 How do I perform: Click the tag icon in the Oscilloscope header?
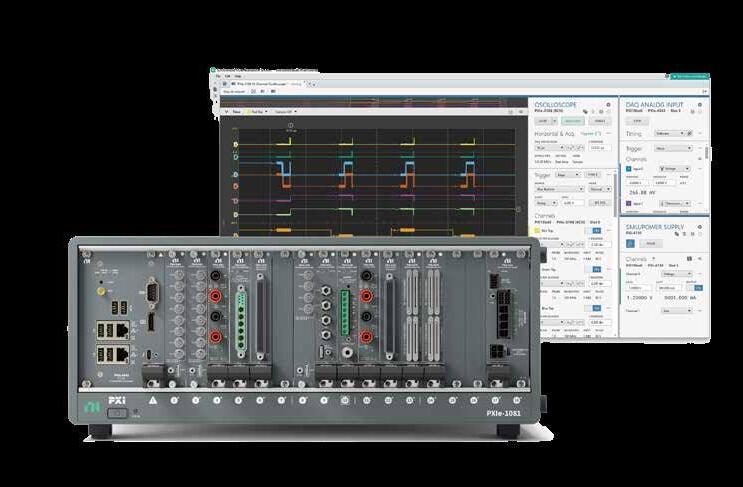[x=585, y=111]
